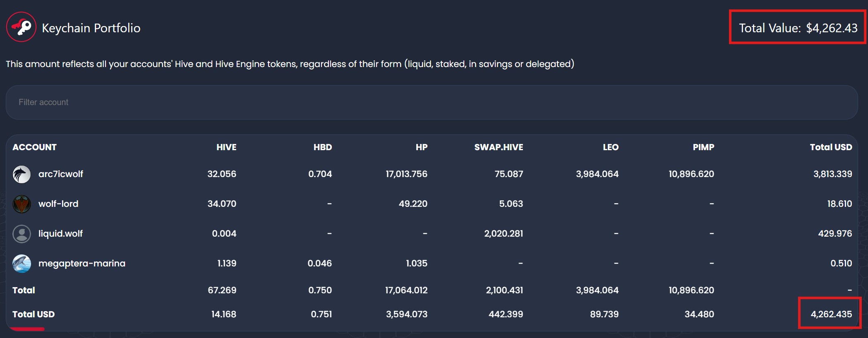
Task: Select the wolf-lord account name
Action: pyautogui.click(x=58, y=204)
